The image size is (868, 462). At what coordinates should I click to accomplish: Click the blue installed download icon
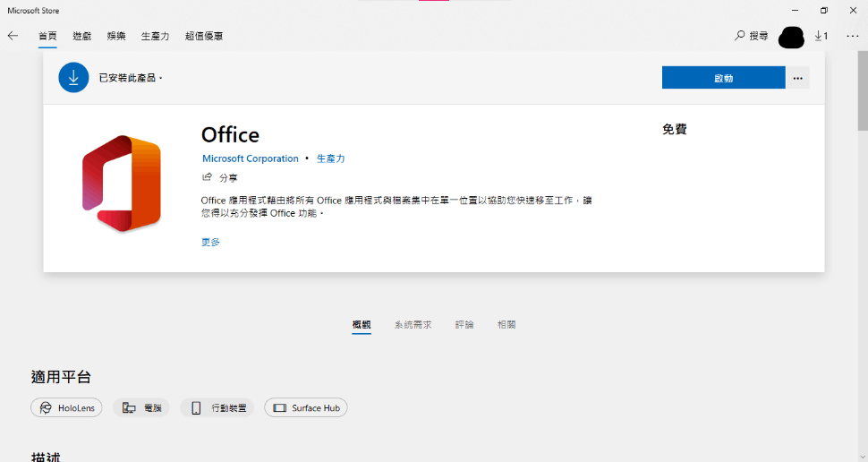(73, 78)
